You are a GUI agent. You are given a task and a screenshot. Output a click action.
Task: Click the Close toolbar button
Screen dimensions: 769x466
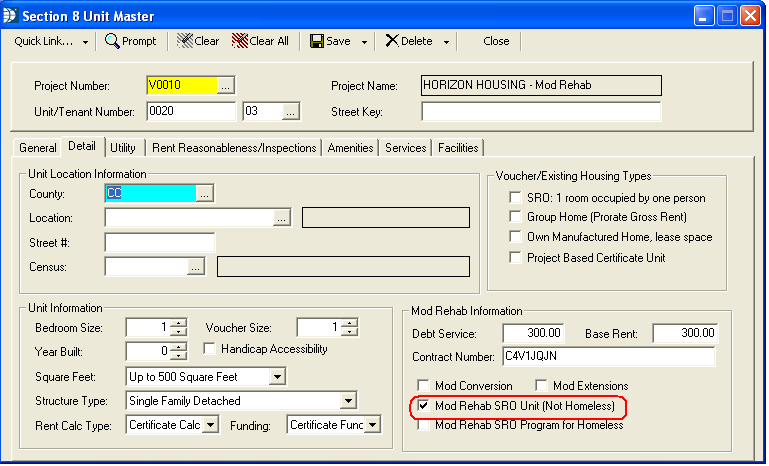coord(496,41)
